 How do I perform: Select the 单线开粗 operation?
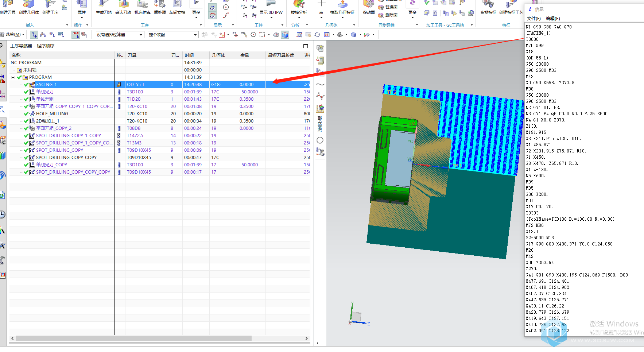[45, 99]
